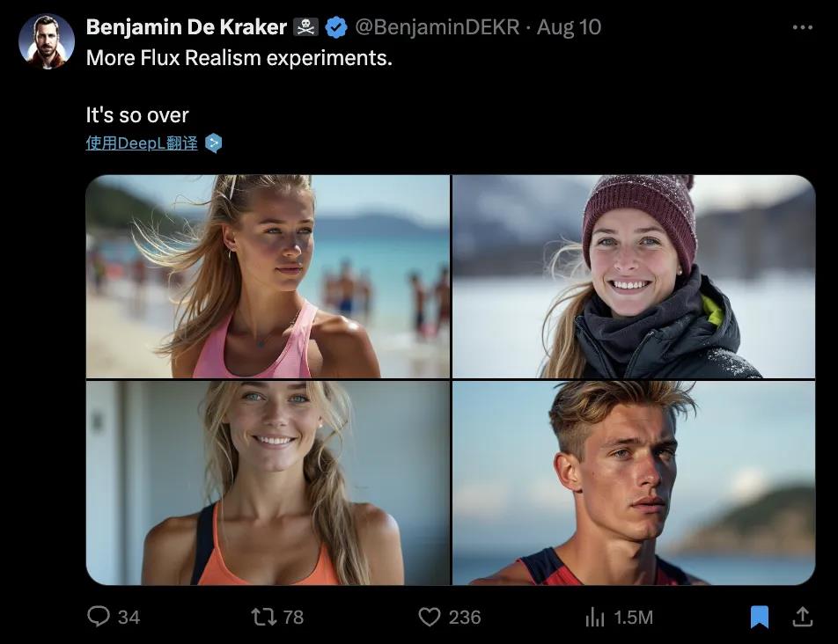
Task: Open the view analytics bar chart icon
Action: 595,617
